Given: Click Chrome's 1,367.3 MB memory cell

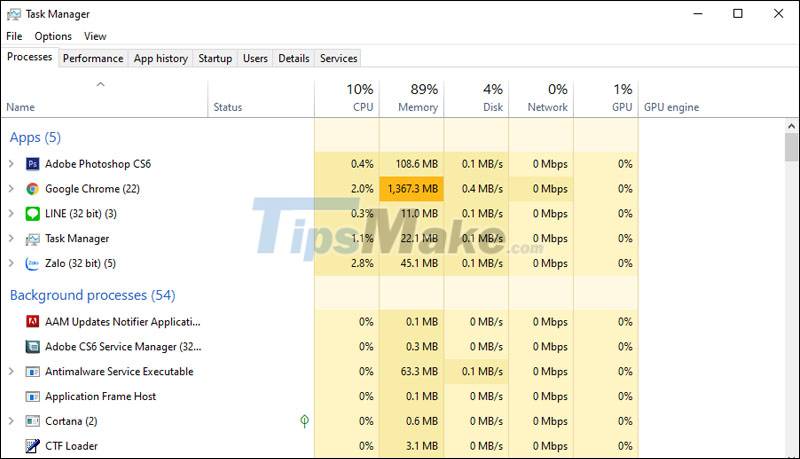Looking at the screenshot, I should pyautogui.click(x=412, y=189).
